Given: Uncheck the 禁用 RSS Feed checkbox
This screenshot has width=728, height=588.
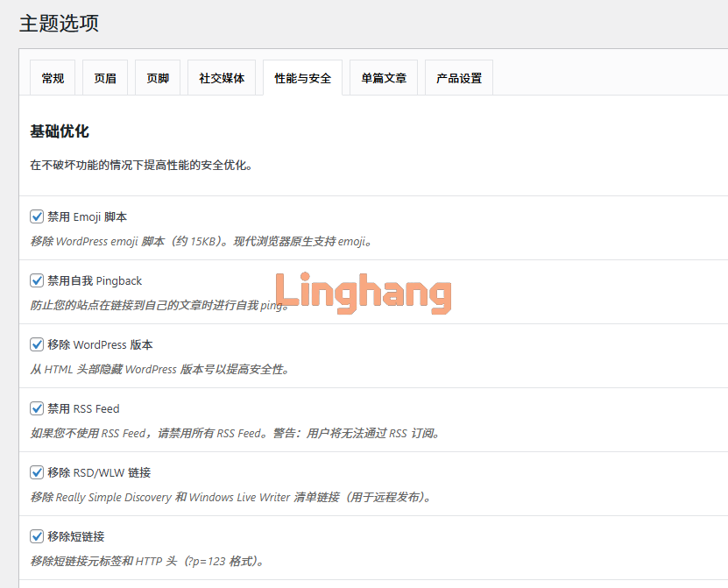Looking at the screenshot, I should point(37,408).
